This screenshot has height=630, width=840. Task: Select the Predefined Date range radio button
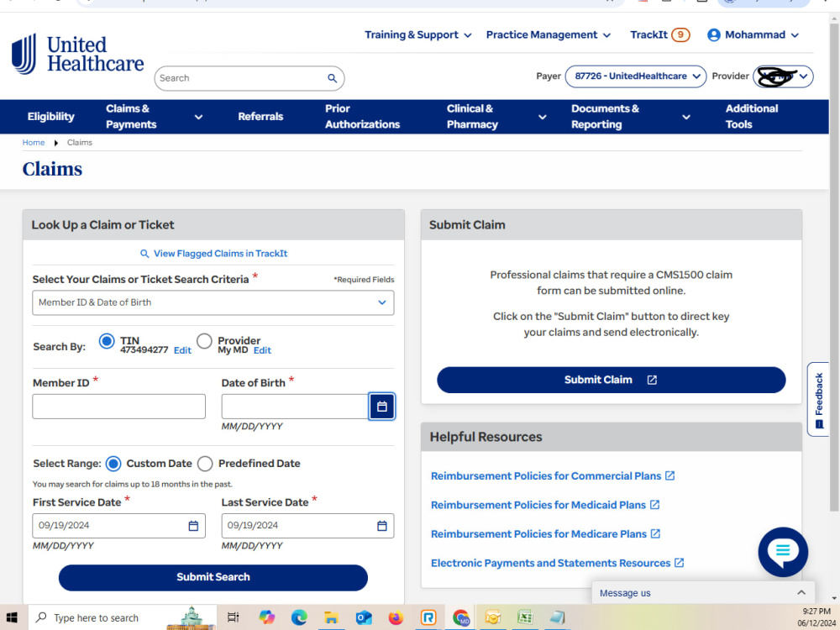tap(205, 464)
